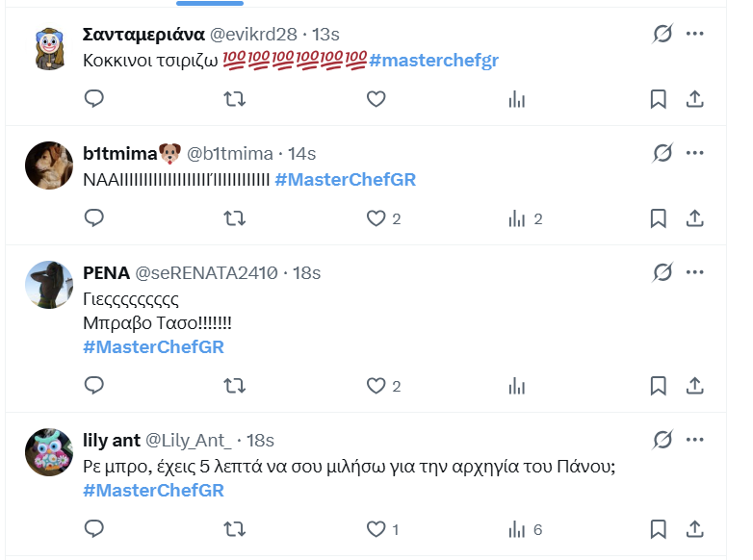View analytics on lily ant's tweet
The image size is (753, 560).
[517, 529]
